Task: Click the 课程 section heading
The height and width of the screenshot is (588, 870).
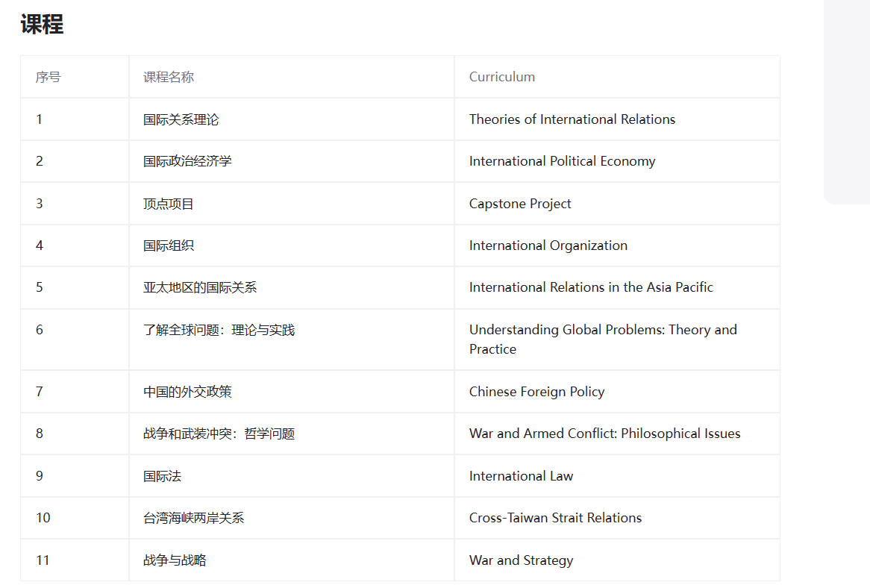Action: [x=42, y=25]
